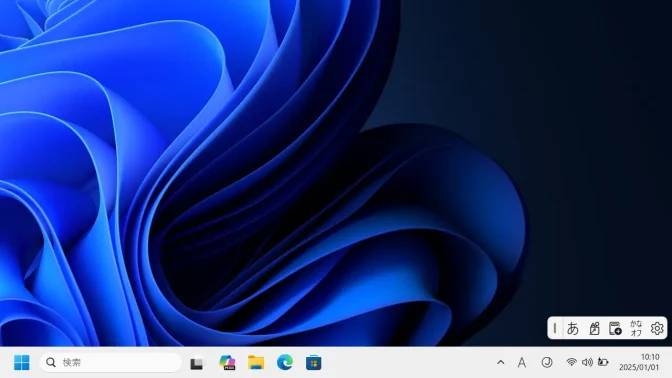Open the volume speaker control

coord(587,362)
